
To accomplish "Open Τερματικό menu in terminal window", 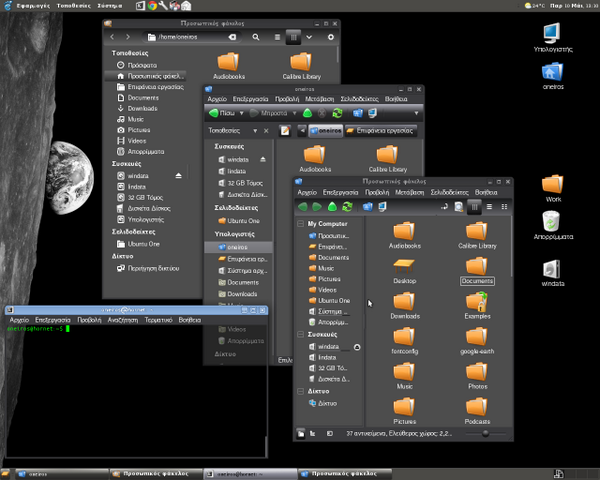I will click(x=158, y=320).
